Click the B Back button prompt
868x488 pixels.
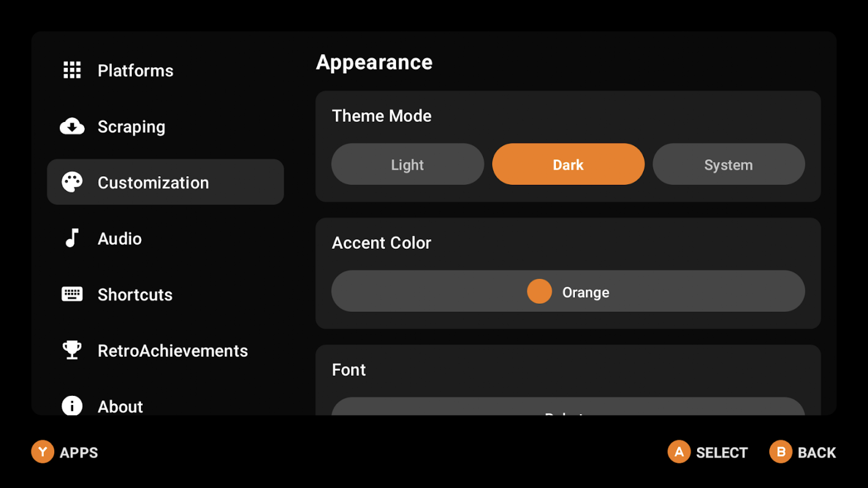click(x=803, y=452)
